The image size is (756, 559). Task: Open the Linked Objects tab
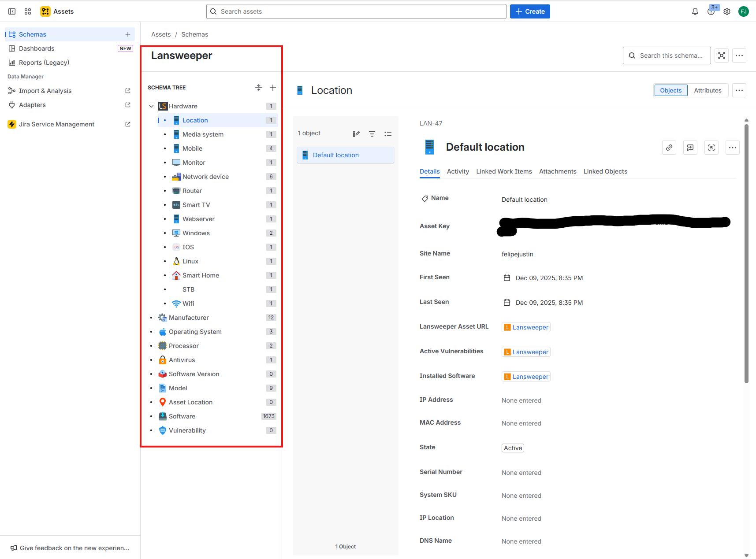pos(605,171)
